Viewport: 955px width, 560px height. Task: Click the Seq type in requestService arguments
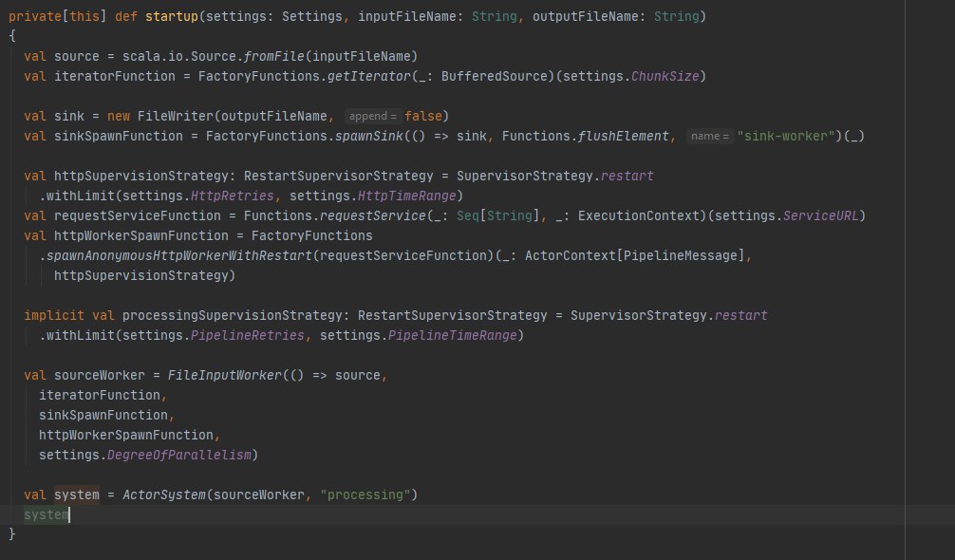468,215
